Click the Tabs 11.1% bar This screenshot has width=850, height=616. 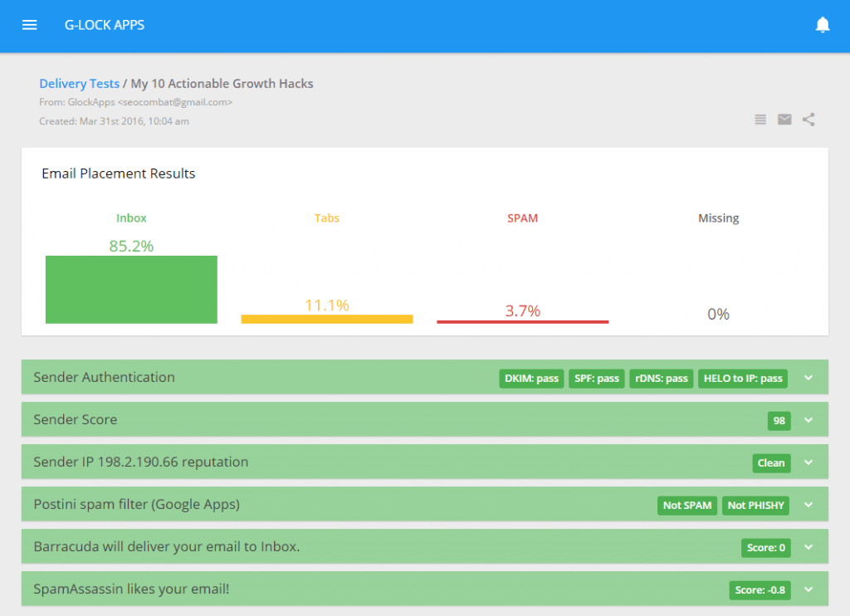[326, 318]
